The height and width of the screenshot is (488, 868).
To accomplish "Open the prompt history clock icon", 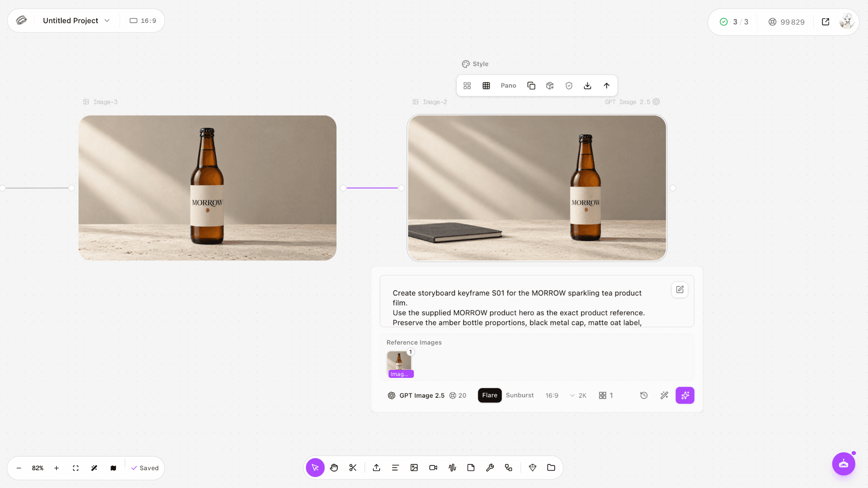I will [644, 395].
